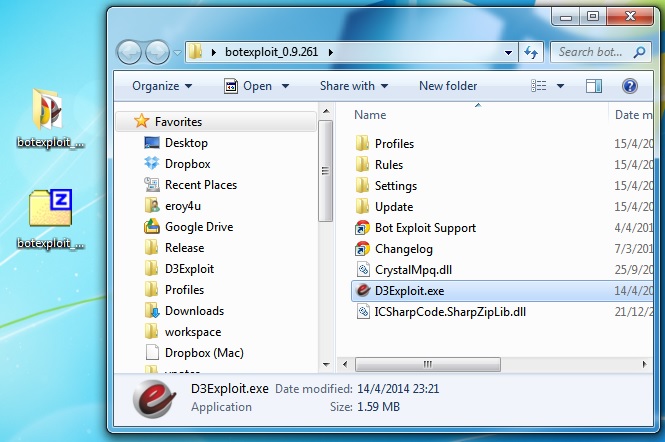Select the botexploit folder icon on desktop
The image size is (665, 442).
point(48,110)
